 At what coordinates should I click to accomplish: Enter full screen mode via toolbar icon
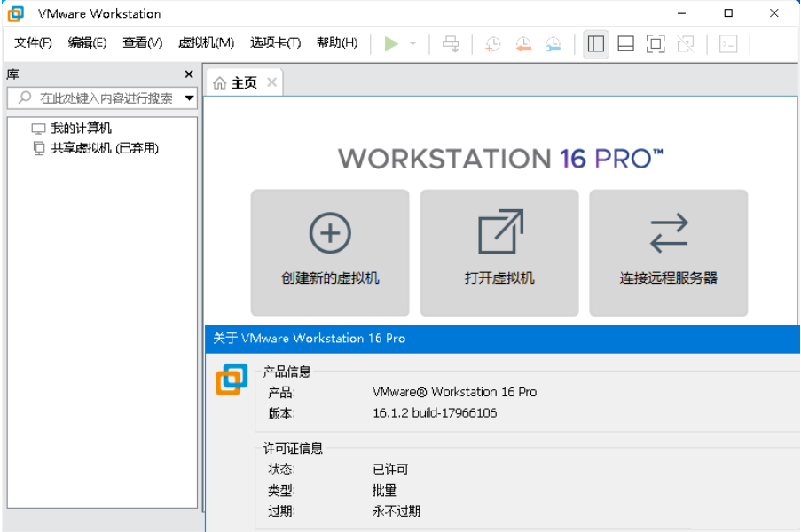(656, 43)
